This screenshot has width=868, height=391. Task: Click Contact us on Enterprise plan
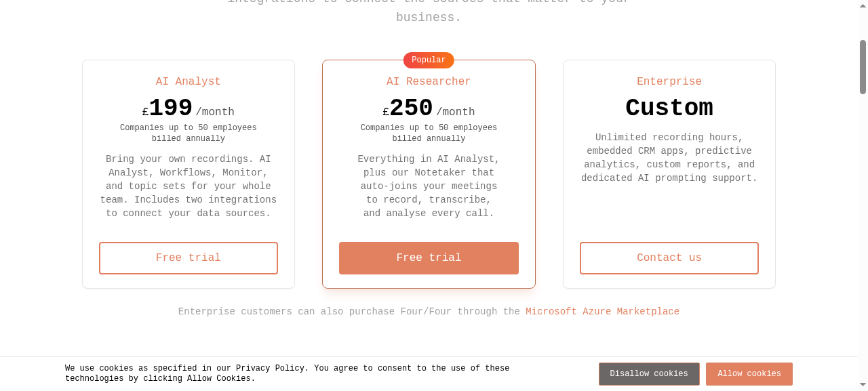(x=669, y=258)
